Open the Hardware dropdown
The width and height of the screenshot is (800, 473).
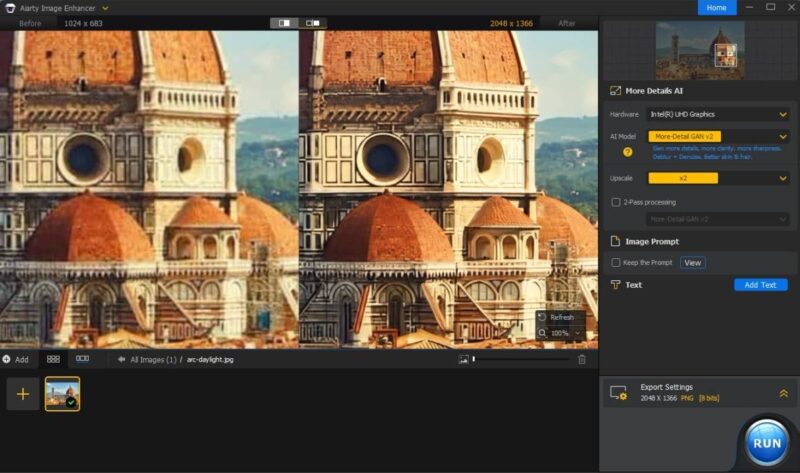(x=717, y=114)
